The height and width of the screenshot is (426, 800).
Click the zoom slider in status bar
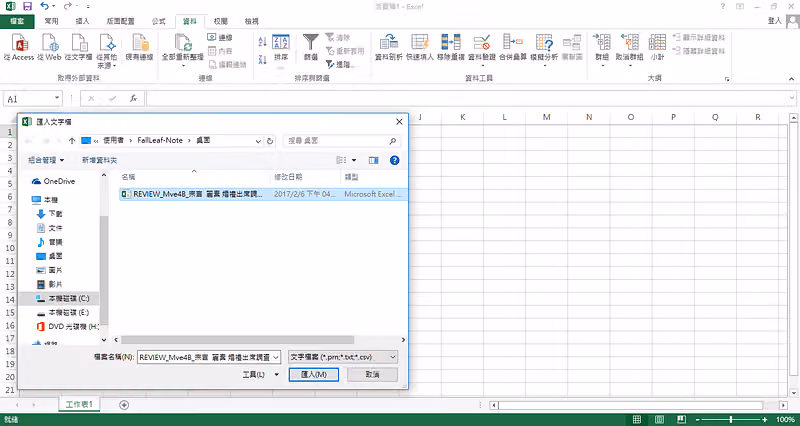(x=732, y=419)
